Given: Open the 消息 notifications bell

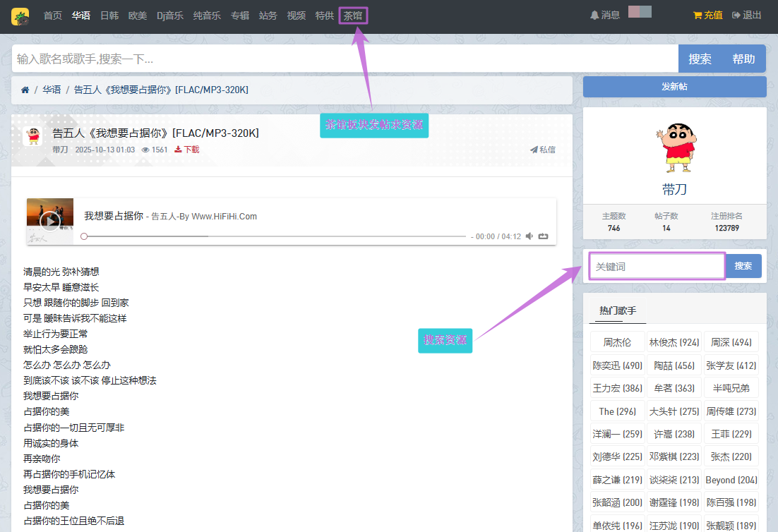Looking at the screenshot, I should click(x=604, y=15).
